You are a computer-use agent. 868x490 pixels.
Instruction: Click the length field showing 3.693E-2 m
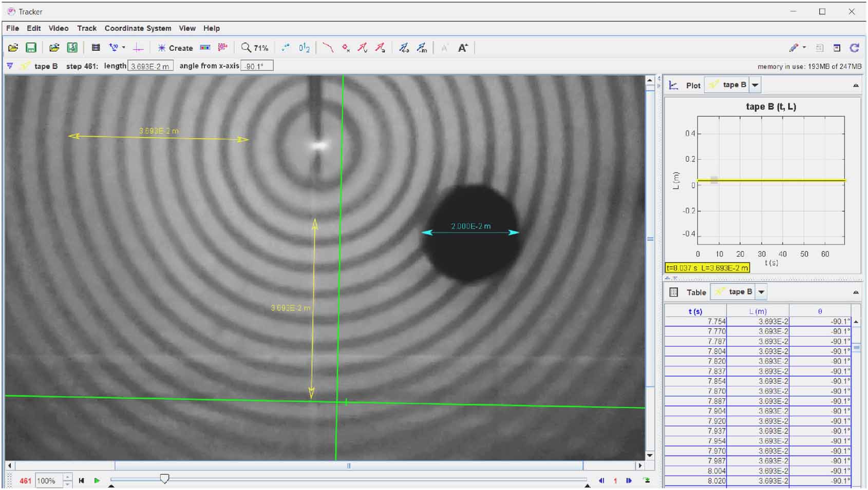pos(151,66)
